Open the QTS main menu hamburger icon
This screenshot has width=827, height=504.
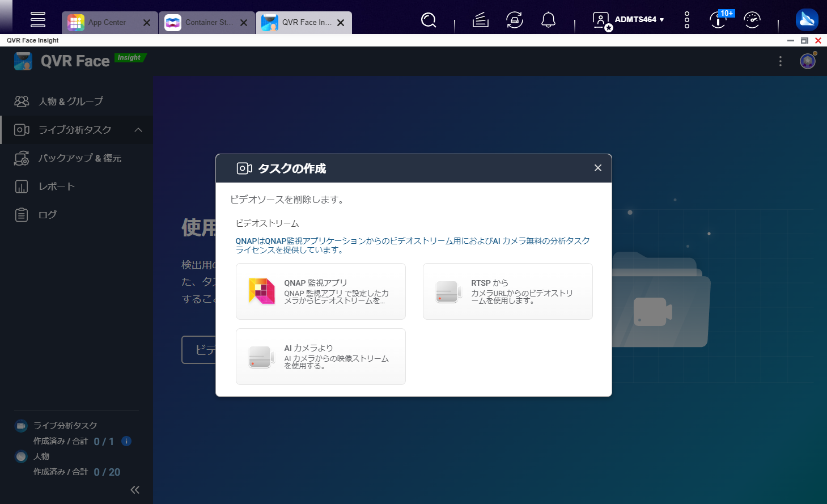click(38, 19)
